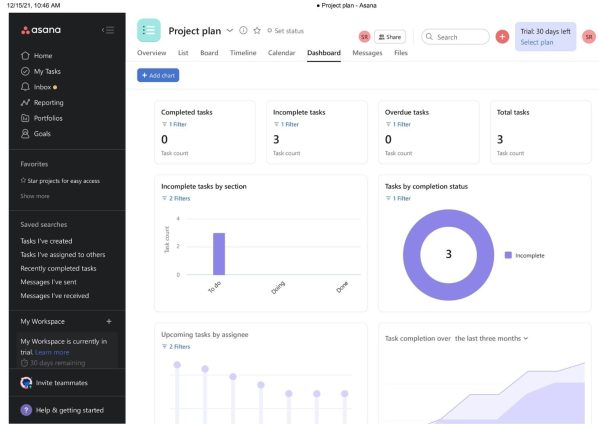Click the 30 days remaining clock icon

24,363
